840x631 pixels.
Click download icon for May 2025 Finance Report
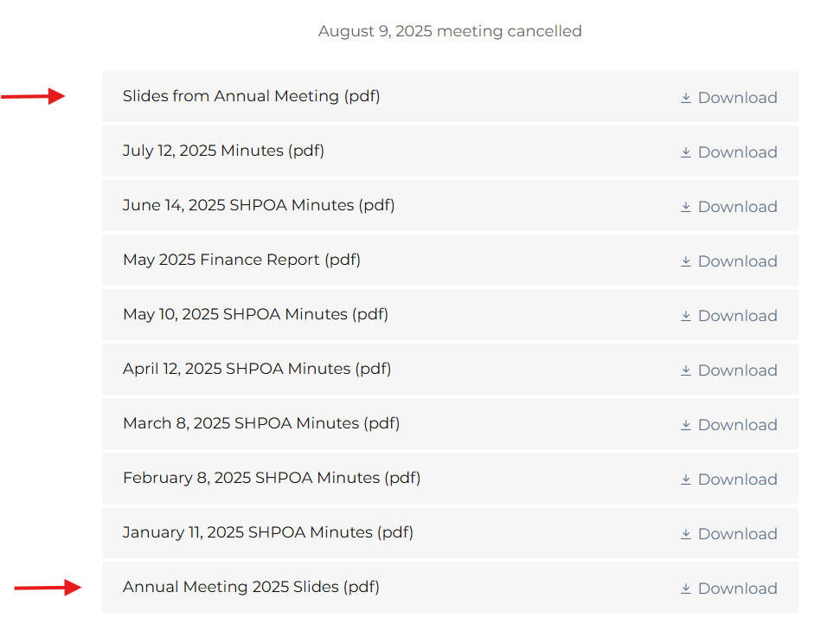(686, 261)
